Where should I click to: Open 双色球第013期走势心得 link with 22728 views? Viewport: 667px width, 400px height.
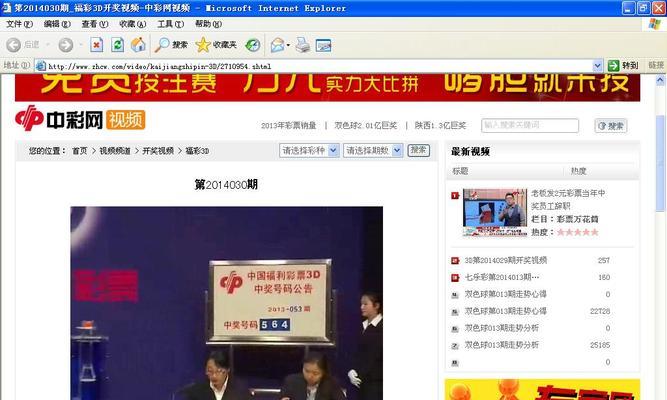pos(506,311)
